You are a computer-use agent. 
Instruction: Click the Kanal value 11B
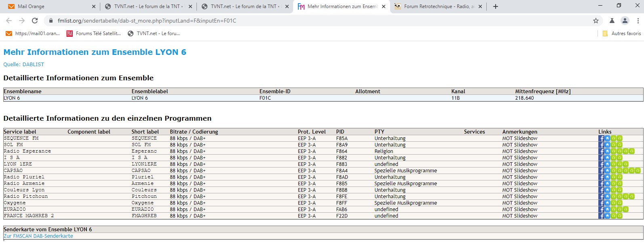pyautogui.click(x=456, y=98)
